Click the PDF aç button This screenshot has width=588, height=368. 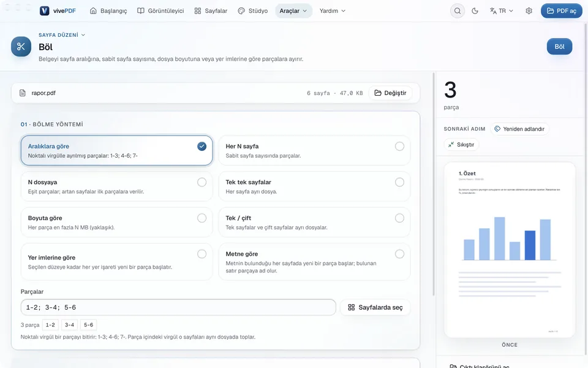[x=562, y=11]
